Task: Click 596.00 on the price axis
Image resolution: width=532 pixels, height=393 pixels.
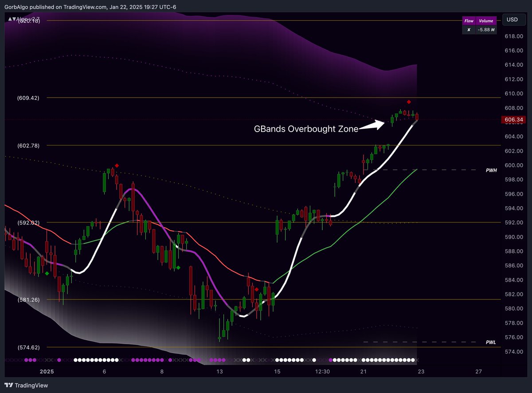Action: pyautogui.click(x=515, y=194)
